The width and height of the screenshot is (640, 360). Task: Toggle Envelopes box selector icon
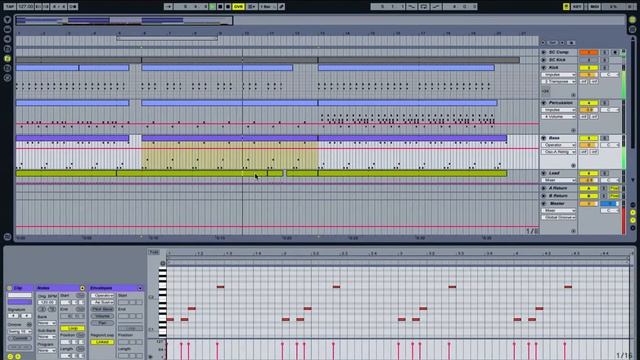(x=140, y=288)
